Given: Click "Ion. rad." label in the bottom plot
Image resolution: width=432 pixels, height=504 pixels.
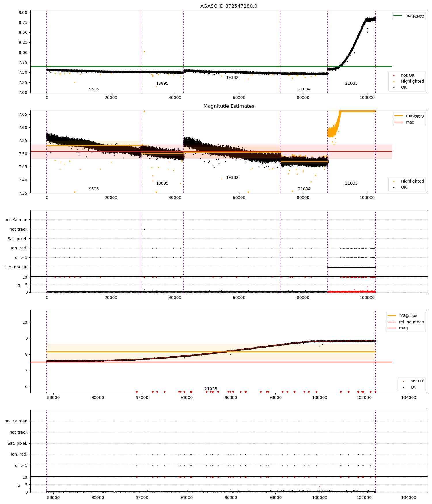Looking at the screenshot, I should (x=19, y=454).
